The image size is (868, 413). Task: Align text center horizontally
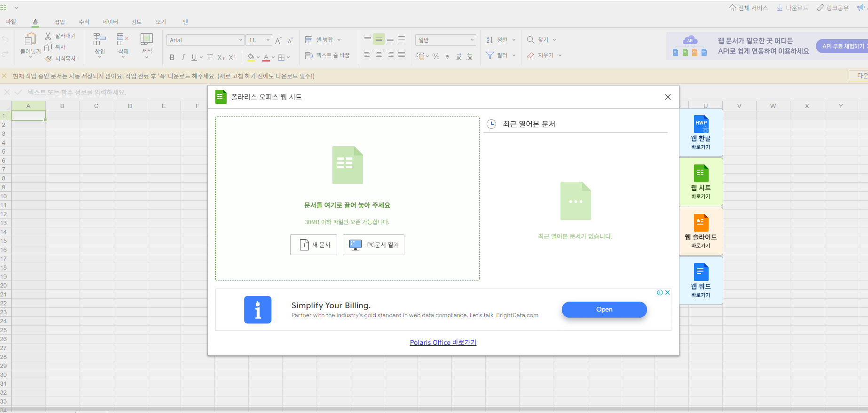point(379,55)
